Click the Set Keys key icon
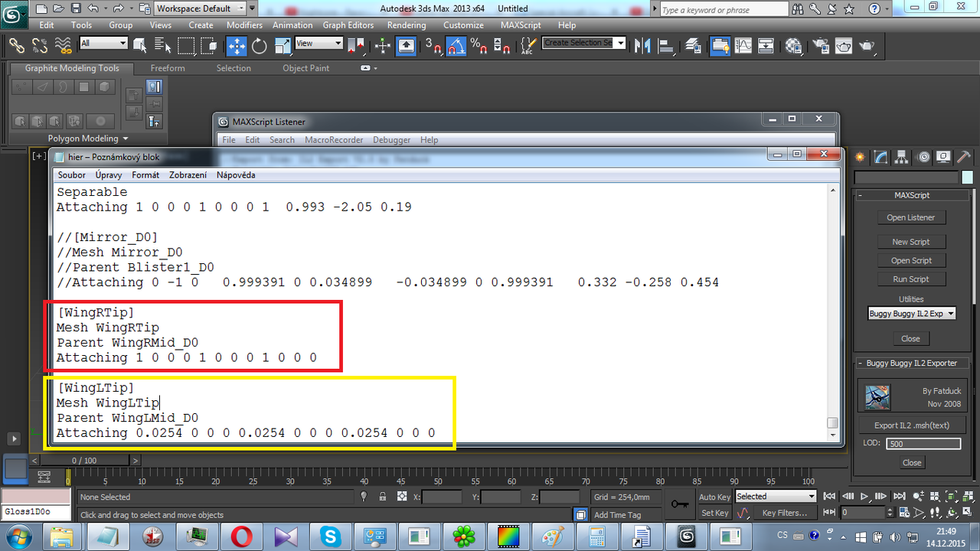The height and width of the screenshot is (551, 980). [679, 504]
